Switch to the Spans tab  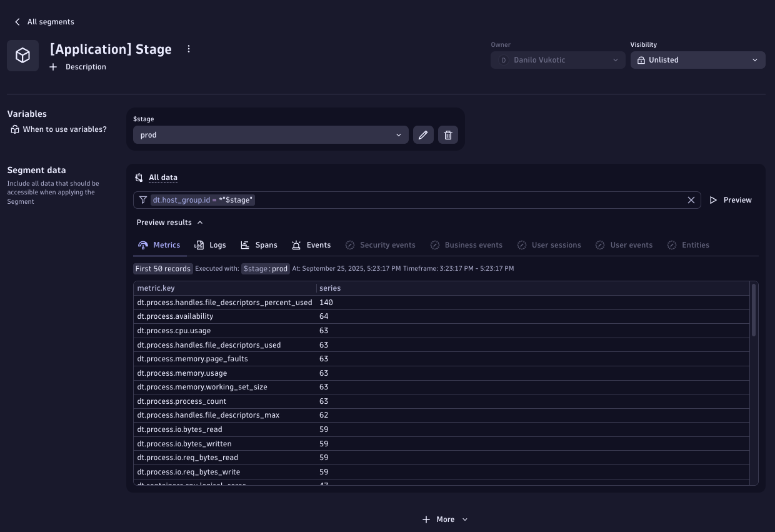(x=259, y=245)
